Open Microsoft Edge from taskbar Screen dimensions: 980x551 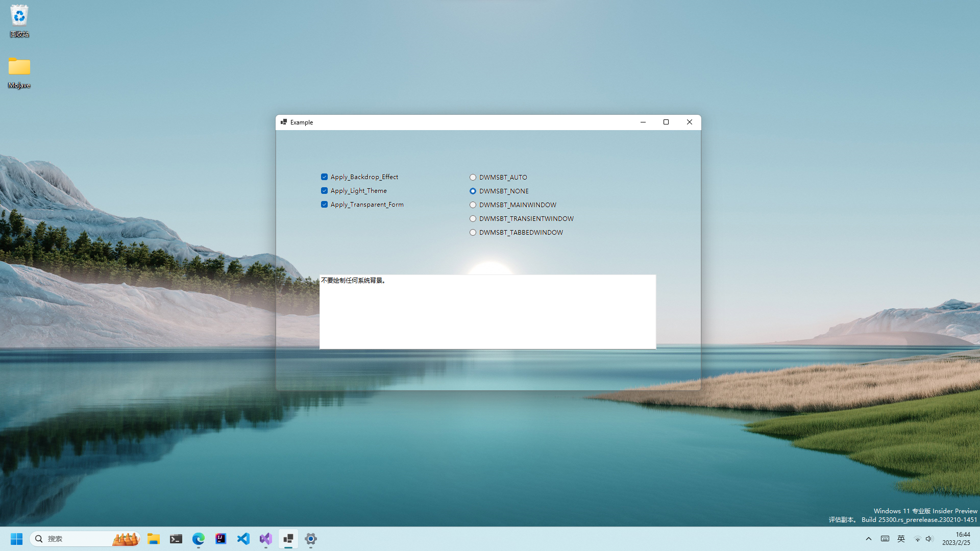point(199,539)
